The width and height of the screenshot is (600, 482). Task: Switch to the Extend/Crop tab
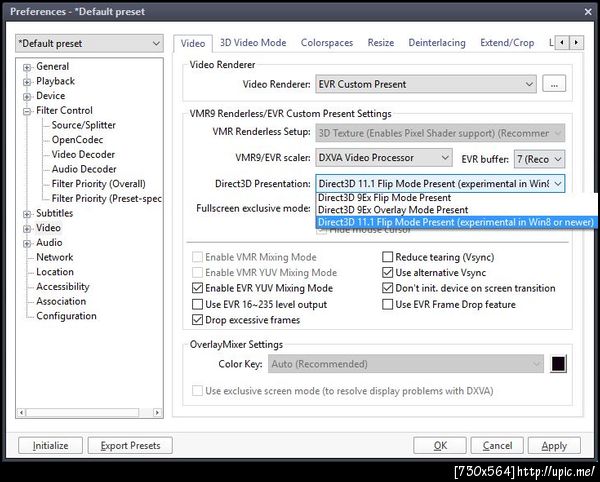(507, 43)
